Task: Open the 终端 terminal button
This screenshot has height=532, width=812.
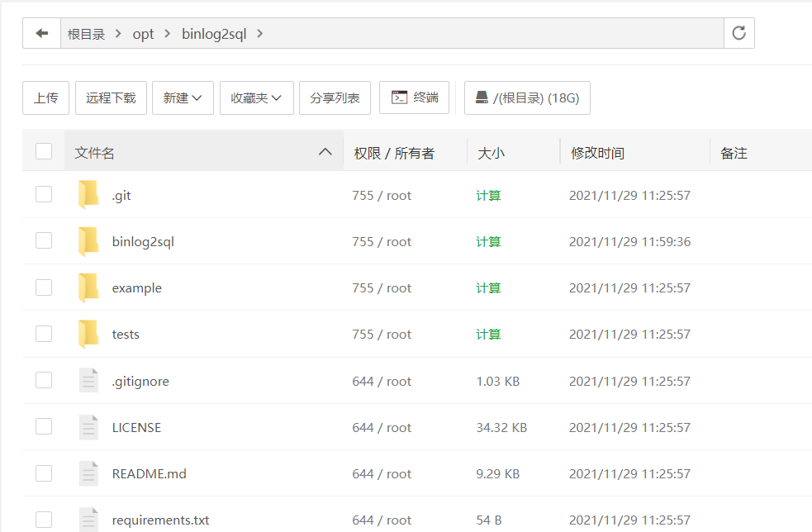Action: pyautogui.click(x=415, y=97)
